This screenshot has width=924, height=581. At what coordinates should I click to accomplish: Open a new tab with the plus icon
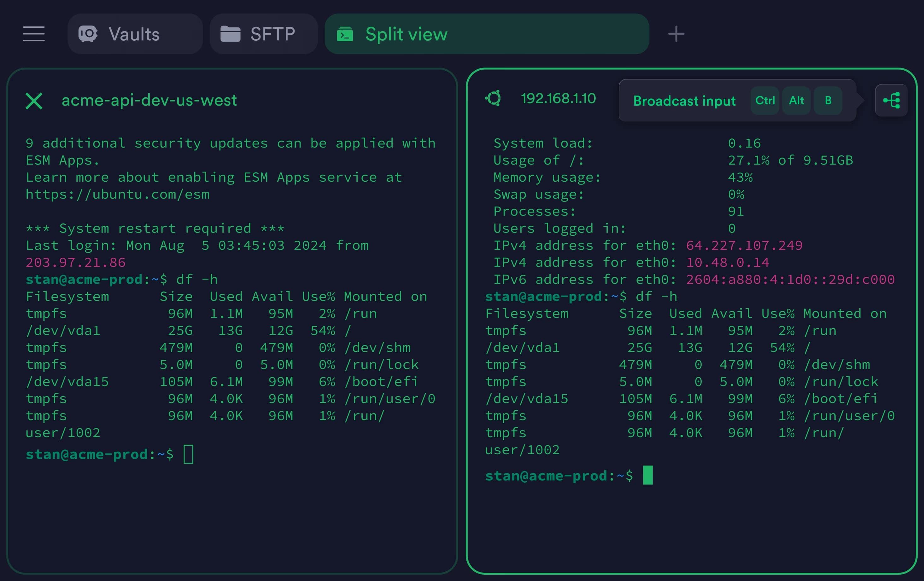(676, 34)
